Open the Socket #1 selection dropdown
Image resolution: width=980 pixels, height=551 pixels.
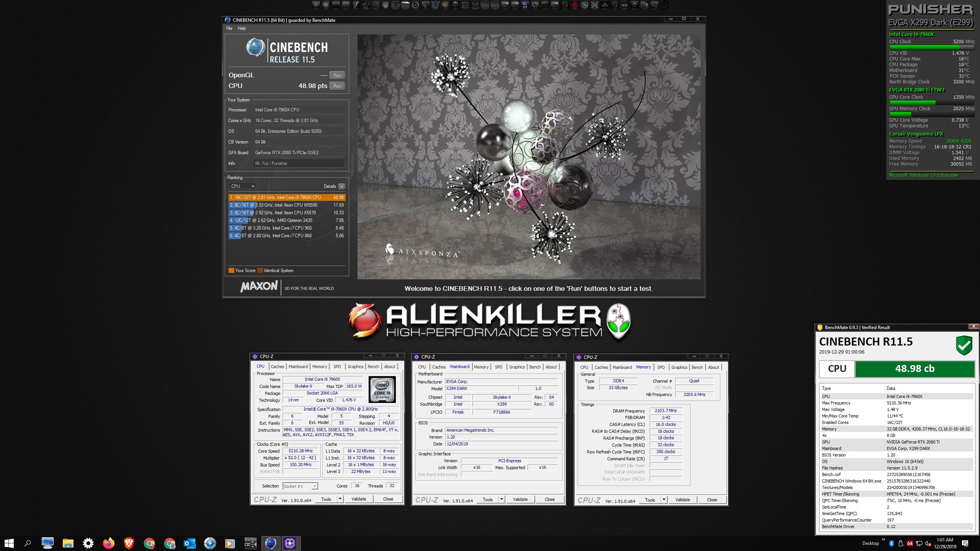coord(314,486)
